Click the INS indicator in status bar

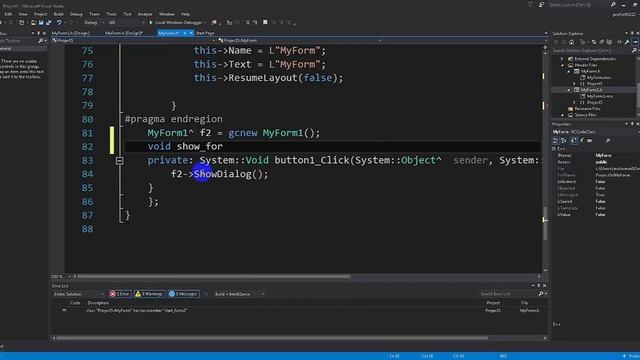pyautogui.click(x=503, y=356)
